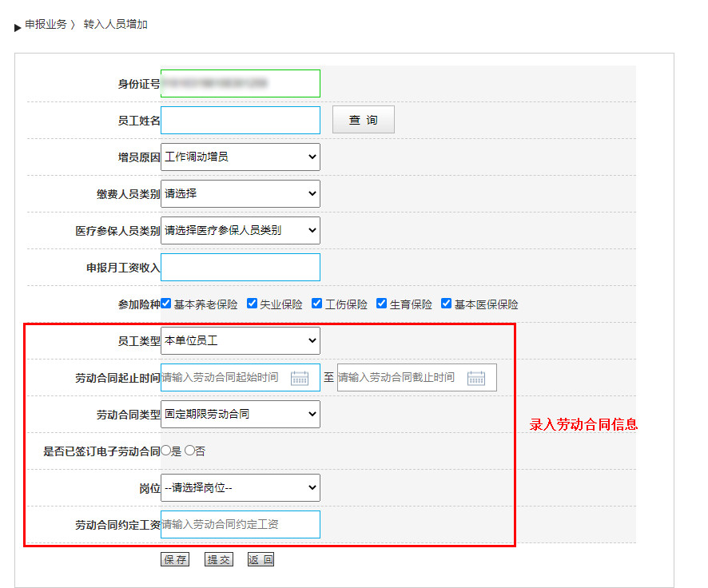708x588 pixels.
Task: Click the 提交 button
Action: pos(218,560)
